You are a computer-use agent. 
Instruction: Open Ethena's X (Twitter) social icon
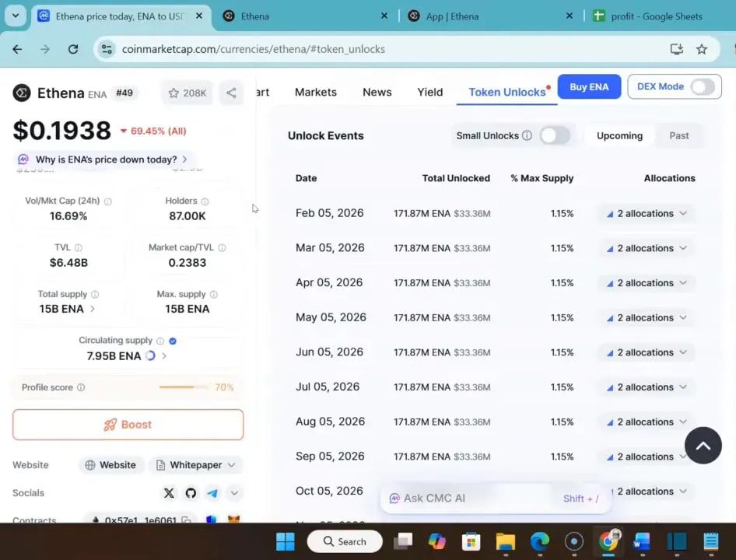pyautogui.click(x=169, y=492)
